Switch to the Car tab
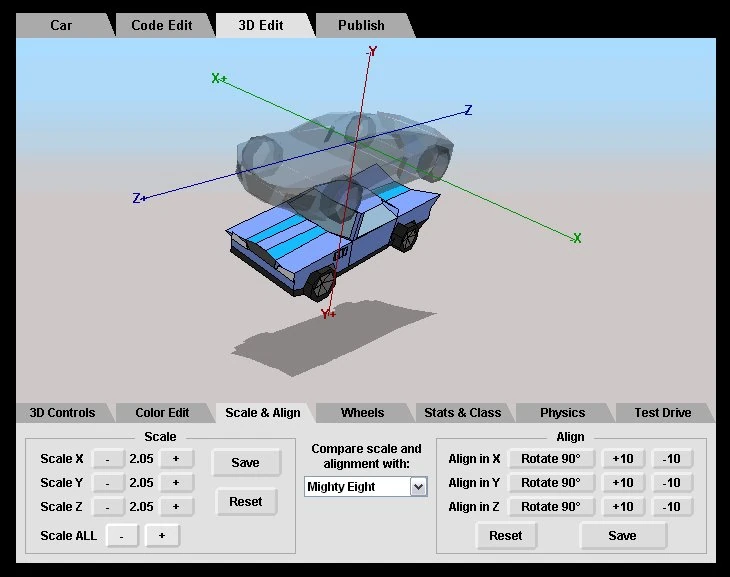 coord(61,25)
